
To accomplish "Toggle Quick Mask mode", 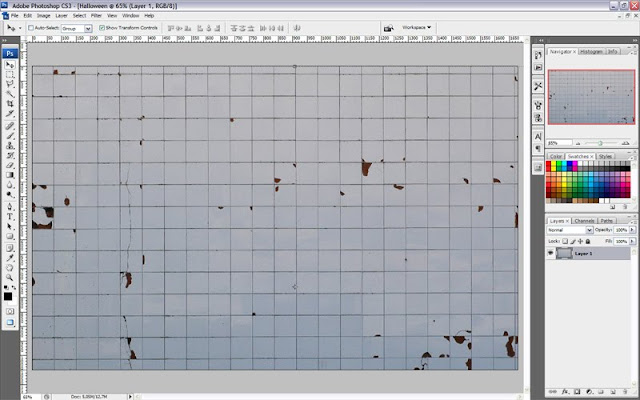I will [x=10, y=311].
